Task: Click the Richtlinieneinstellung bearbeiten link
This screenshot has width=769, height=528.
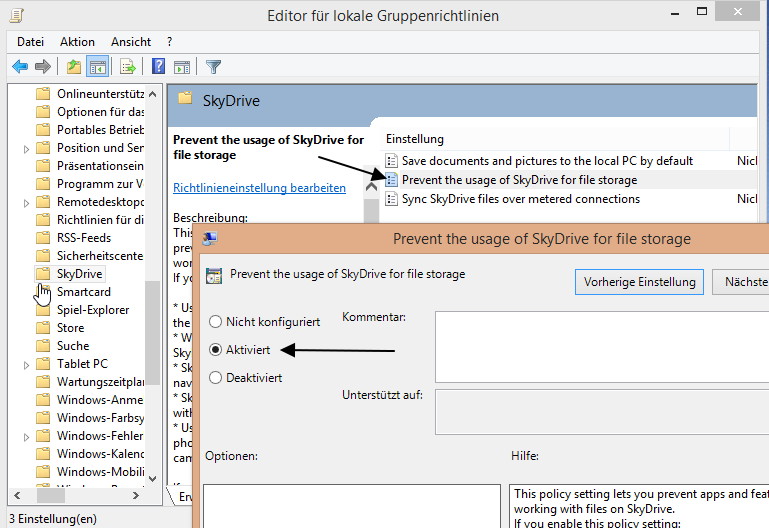Action: tap(259, 188)
